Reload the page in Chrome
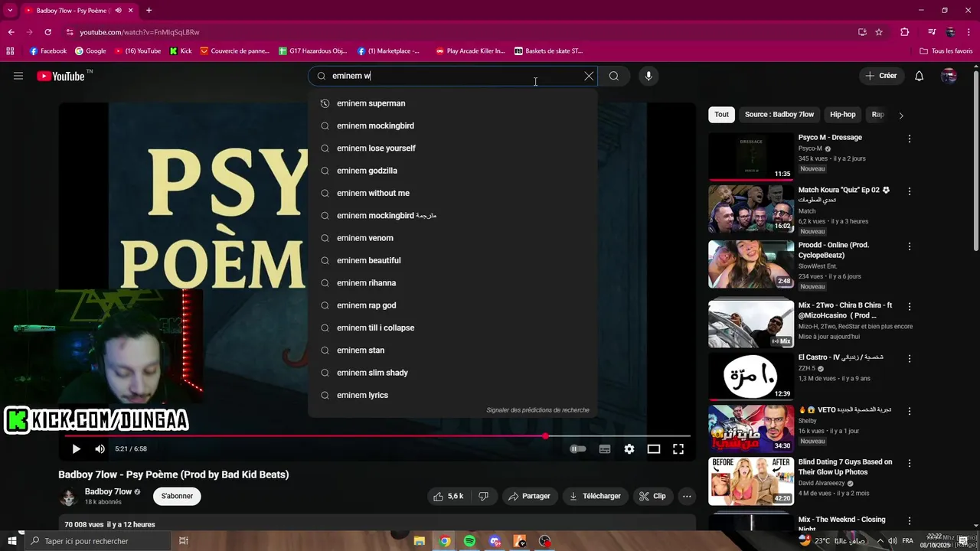 click(47, 32)
